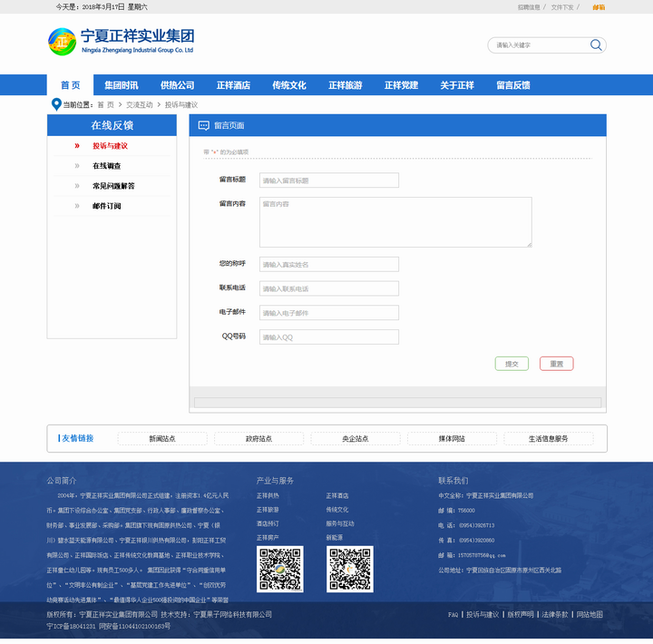Click the 文件下发 top link
The width and height of the screenshot is (653, 644).
click(x=562, y=7)
